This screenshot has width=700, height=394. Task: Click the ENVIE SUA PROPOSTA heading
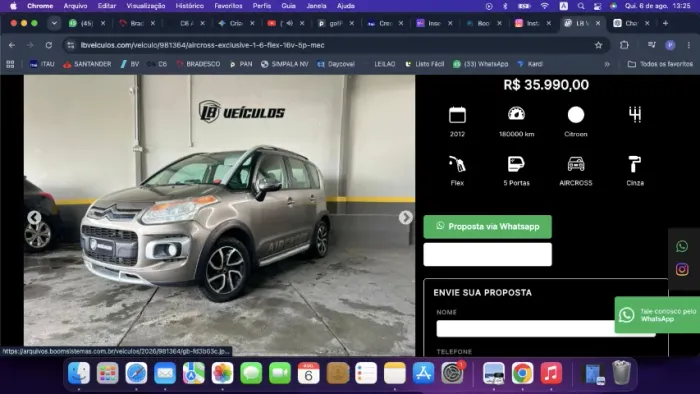click(483, 293)
